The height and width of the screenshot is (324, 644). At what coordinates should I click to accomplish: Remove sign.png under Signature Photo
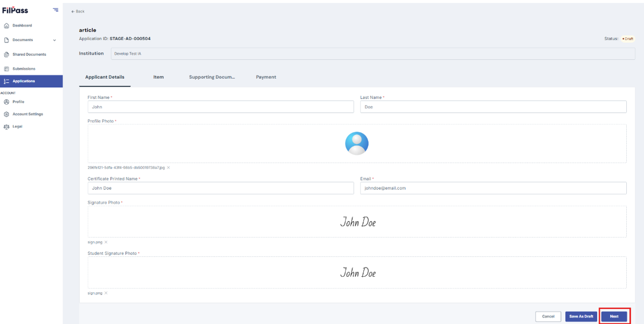coord(106,242)
